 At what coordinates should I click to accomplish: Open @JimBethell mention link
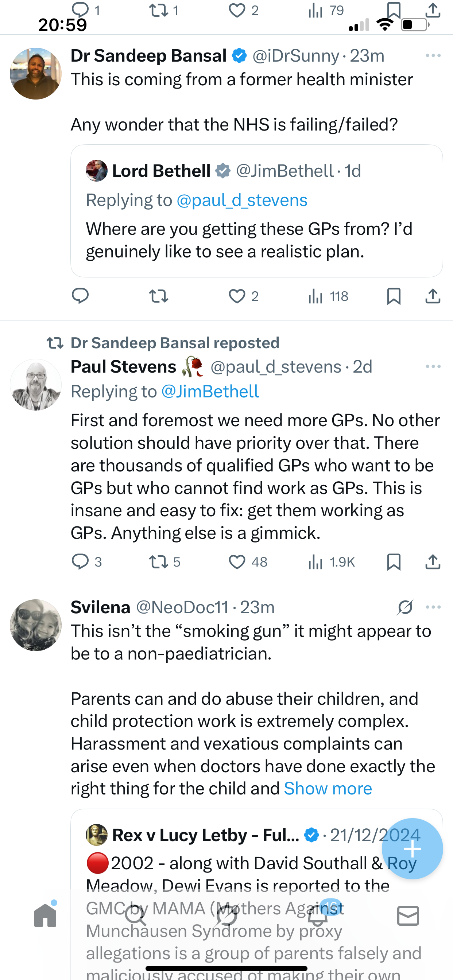coord(210,392)
